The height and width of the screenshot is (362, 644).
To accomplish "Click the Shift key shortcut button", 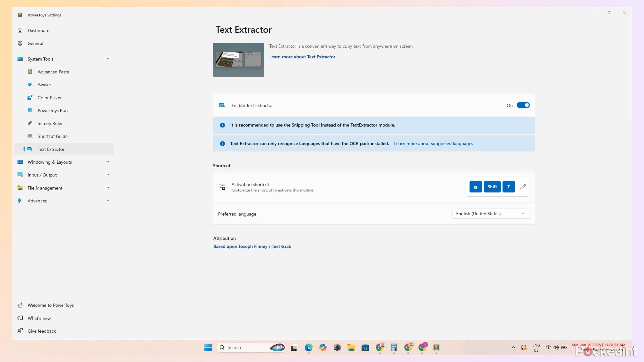I will click(492, 187).
